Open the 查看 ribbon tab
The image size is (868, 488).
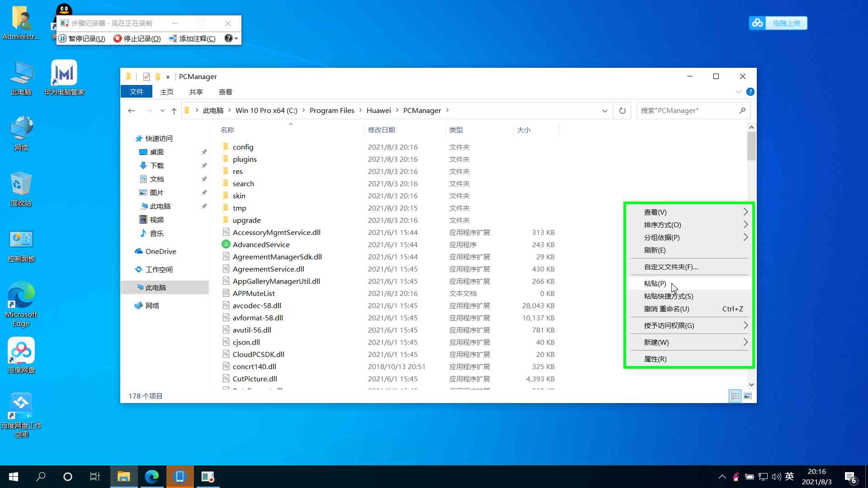225,92
